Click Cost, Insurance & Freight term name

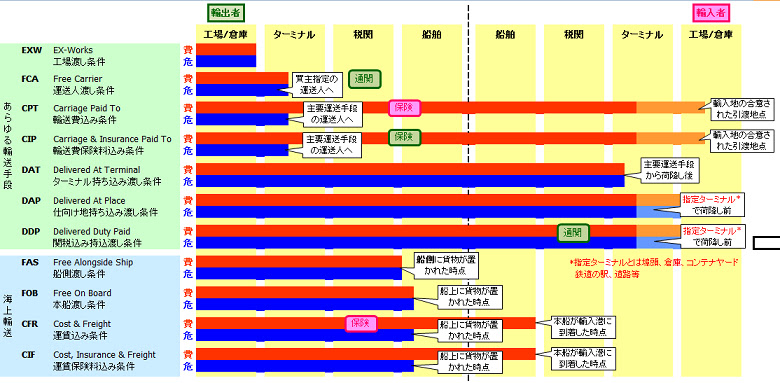[104, 355]
